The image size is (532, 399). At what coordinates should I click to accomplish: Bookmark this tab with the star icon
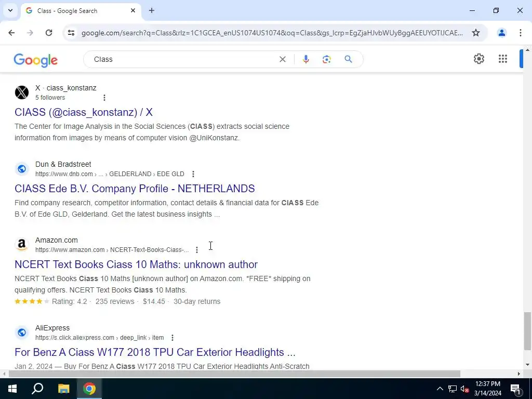click(x=476, y=33)
